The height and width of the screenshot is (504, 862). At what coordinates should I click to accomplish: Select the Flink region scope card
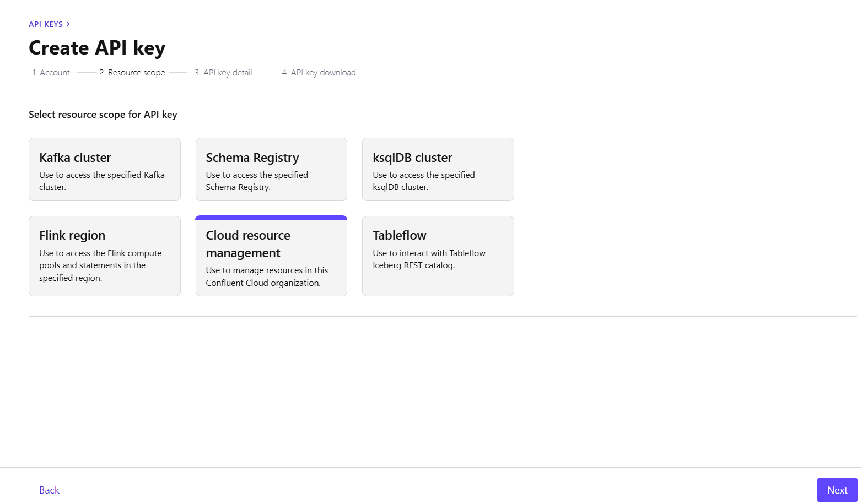coord(105,256)
